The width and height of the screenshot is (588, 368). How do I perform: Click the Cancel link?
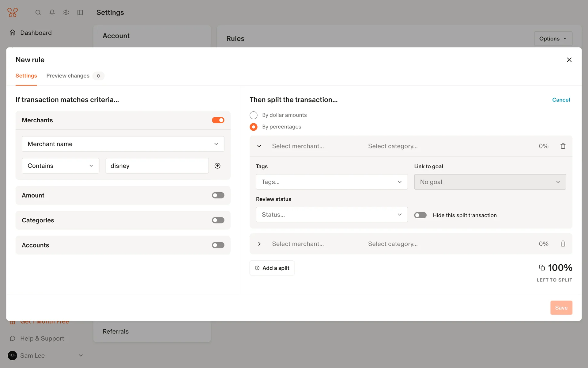pos(561,100)
